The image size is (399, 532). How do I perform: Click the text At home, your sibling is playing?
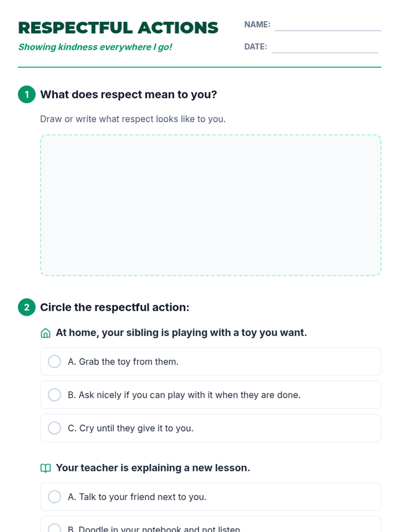pos(181,332)
